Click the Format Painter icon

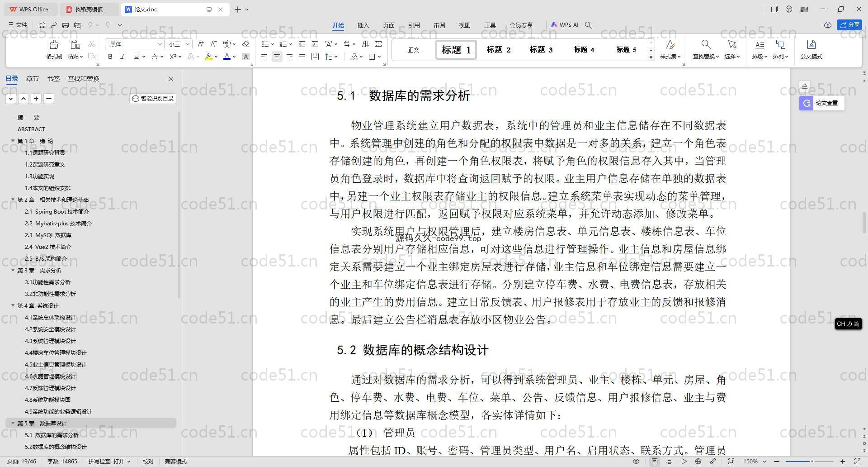pos(54,45)
